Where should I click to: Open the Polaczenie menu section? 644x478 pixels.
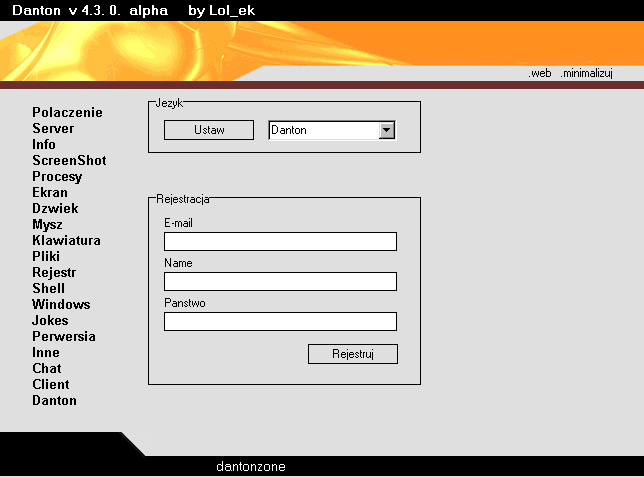[67, 113]
